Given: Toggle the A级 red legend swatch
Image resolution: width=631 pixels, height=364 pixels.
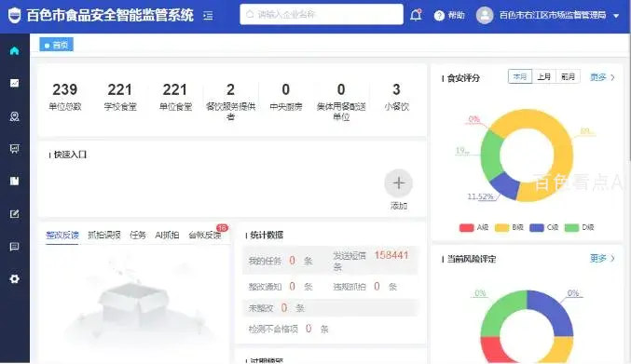Looking at the screenshot, I should click(x=466, y=227).
